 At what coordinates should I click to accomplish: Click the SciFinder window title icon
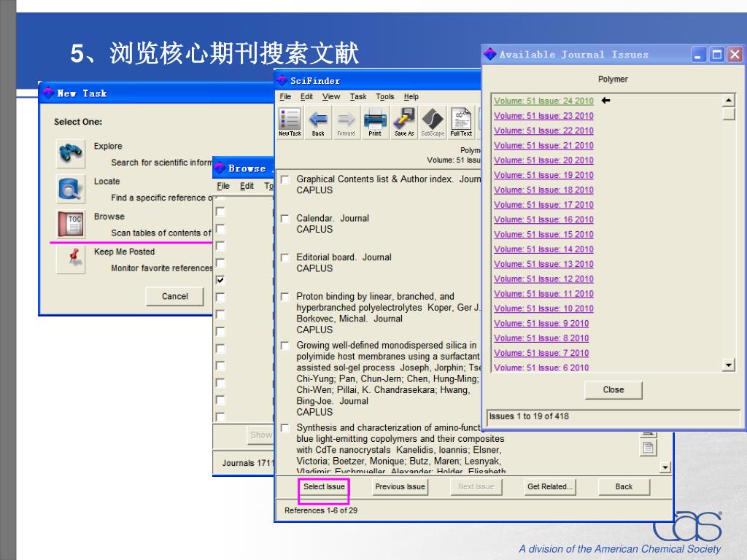pos(282,80)
